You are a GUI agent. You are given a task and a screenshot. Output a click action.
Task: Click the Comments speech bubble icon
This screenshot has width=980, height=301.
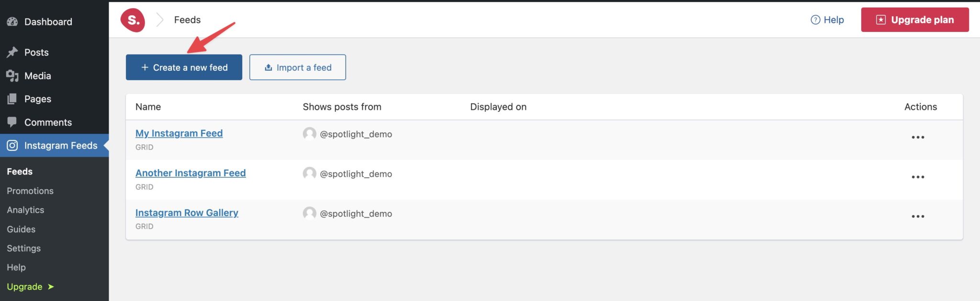coord(12,122)
